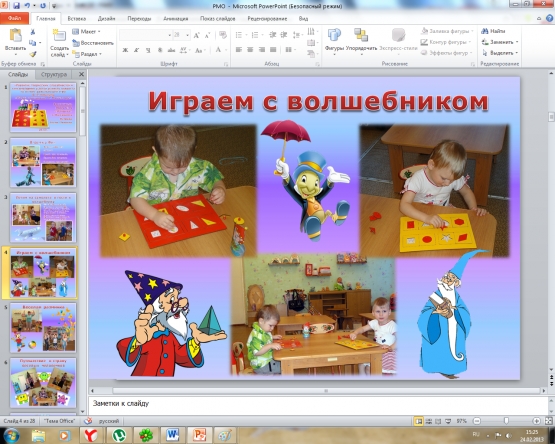Start slideshow from status bar icon
Screen dimensions: 555x444
(x=448, y=421)
